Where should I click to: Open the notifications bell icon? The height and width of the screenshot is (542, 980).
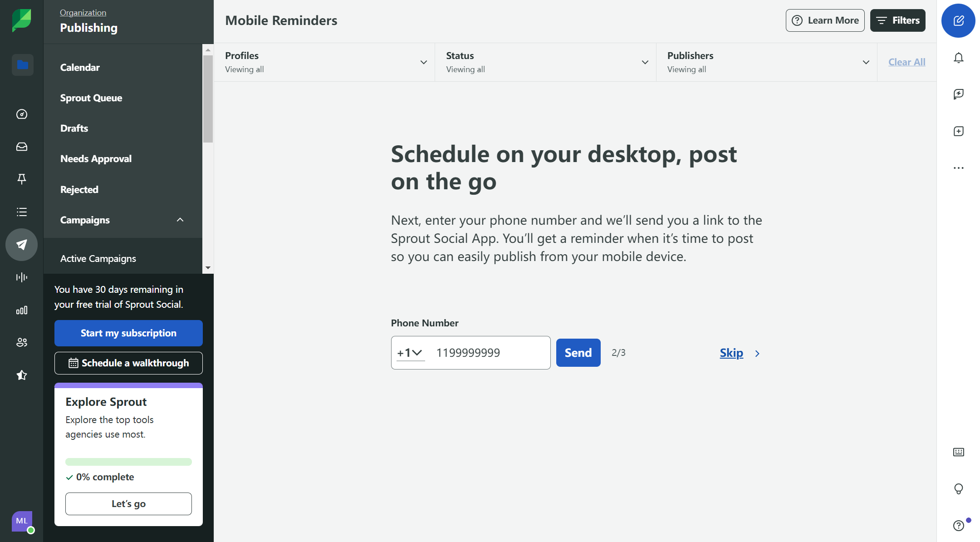(x=958, y=58)
